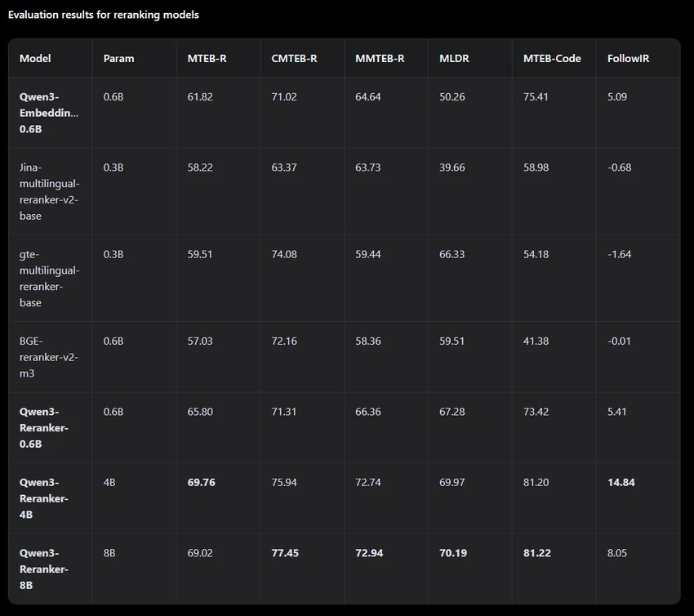Click the MMTEB-R score 59.44
The height and width of the screenshot is (616, 694).
367,254
